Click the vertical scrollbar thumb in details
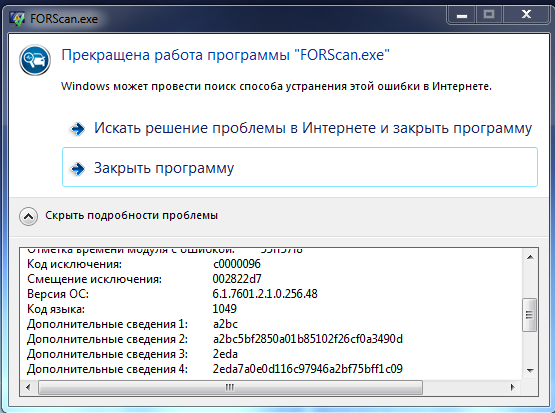 tap(530, 315)
